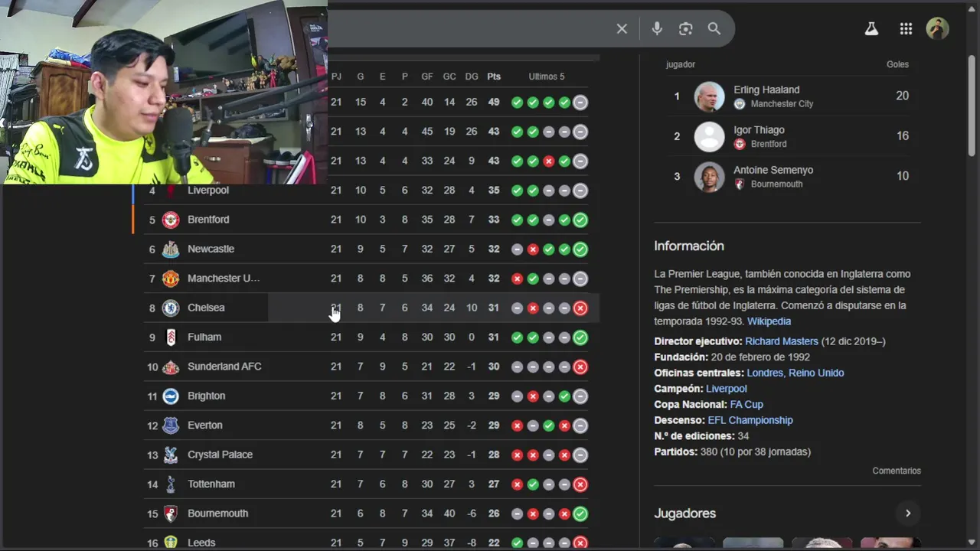Click Brentford's most recent win icon
Viewport: 980px width, 551px height.
[580, 220]
